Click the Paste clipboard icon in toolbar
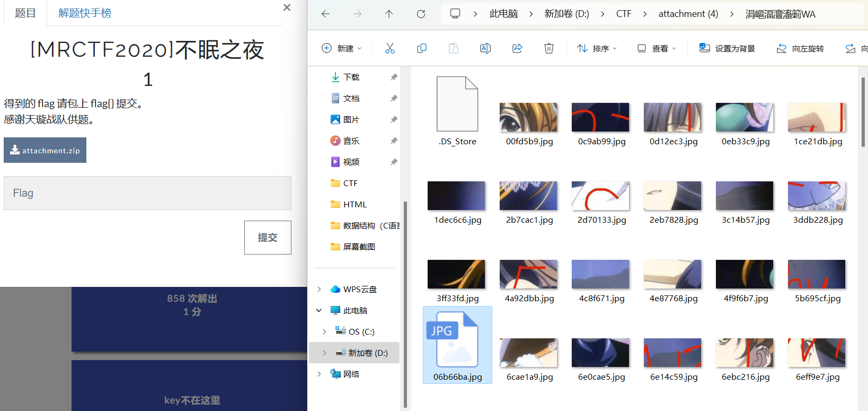This screenshot has height=411, width=868. click(x=454, y=48)
